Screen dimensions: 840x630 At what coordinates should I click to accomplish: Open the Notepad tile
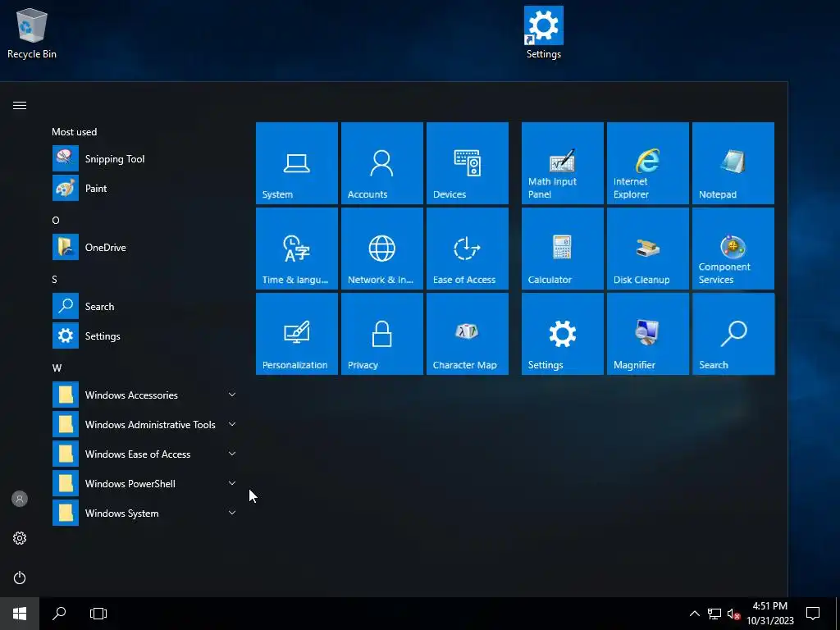point(733,163)
